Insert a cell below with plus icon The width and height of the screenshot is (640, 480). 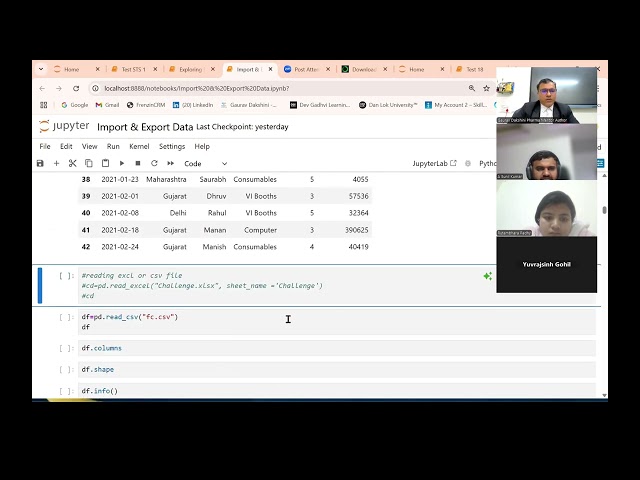[56, 163]
